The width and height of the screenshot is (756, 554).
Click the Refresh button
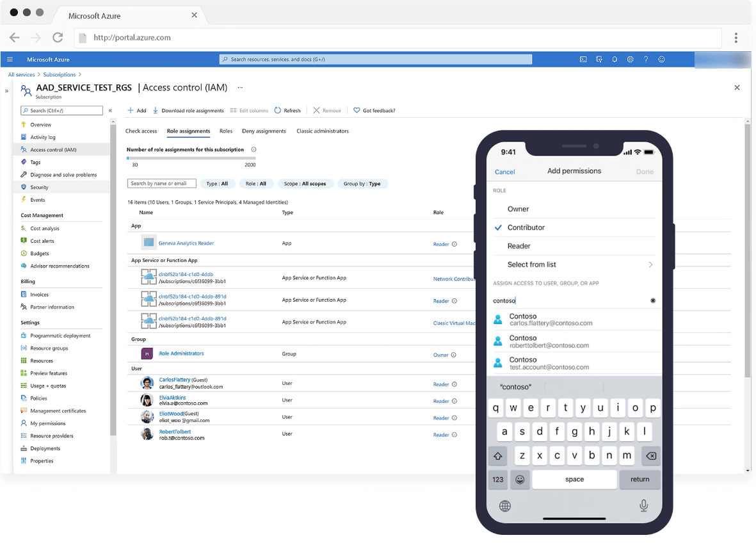pyautogui.click(x=288, y=111)
